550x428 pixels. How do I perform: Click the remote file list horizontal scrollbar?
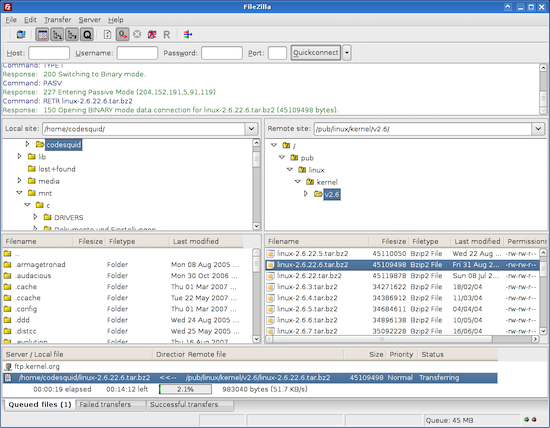point(402,339)
